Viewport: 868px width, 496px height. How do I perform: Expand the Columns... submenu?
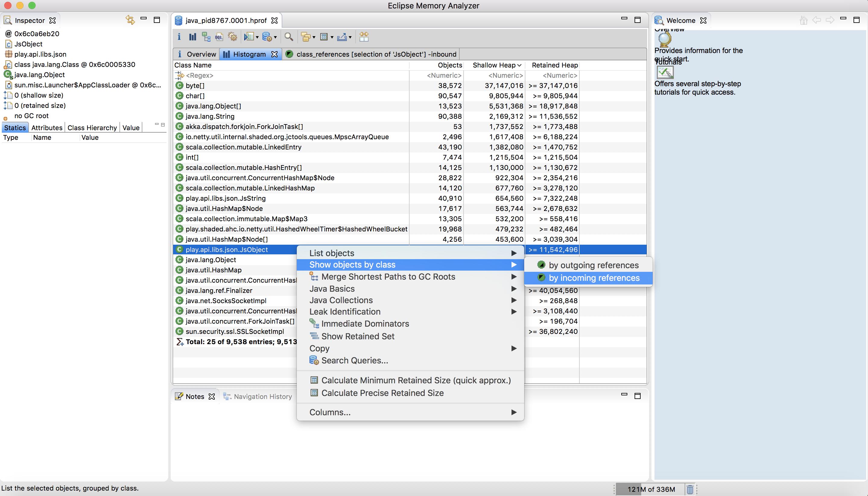[x=410, y=412]
